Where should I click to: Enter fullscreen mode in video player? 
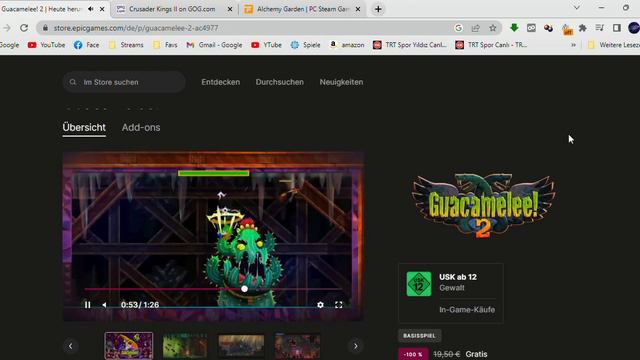click(338, 305)
